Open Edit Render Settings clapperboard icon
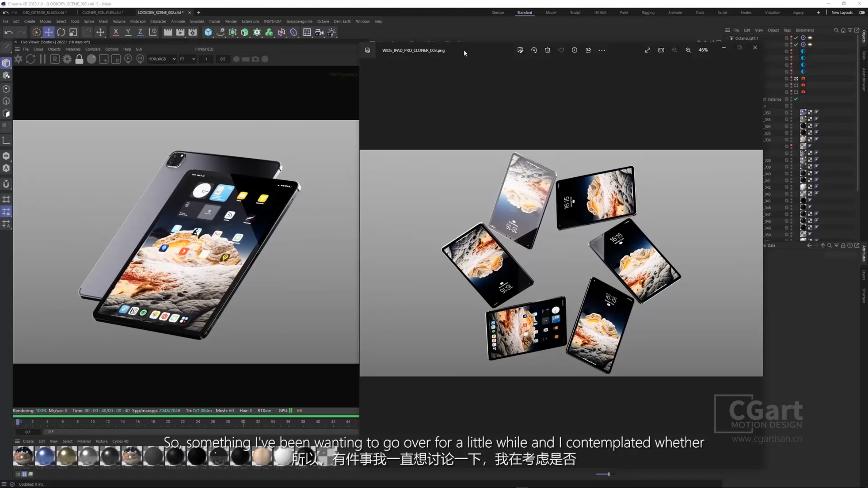Viewport: 868px width, 488px height. (x=193, y=32)
